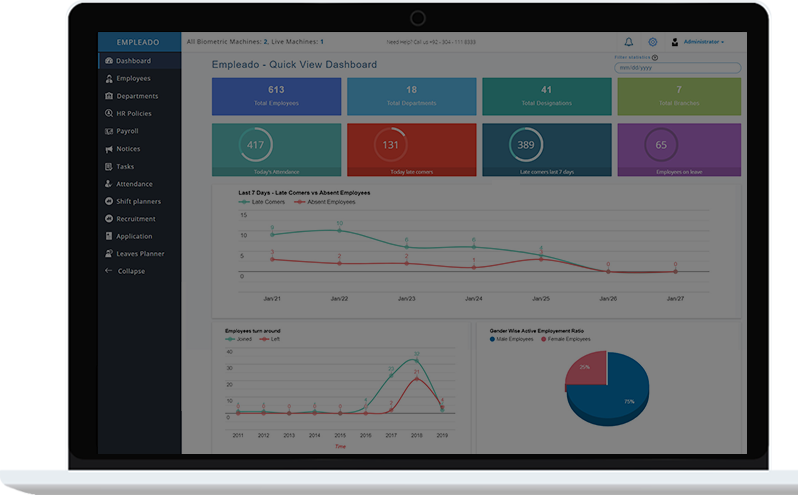Viewport: 798px width, 495px height.
Task: Click 'Empleado - Quick View Dashboard' heading
Action: (294, 65)
